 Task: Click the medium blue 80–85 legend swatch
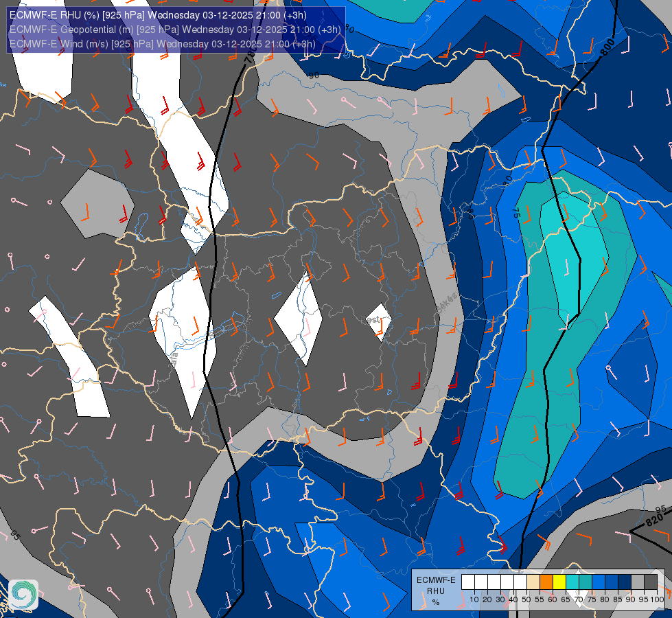click(612, 582)
